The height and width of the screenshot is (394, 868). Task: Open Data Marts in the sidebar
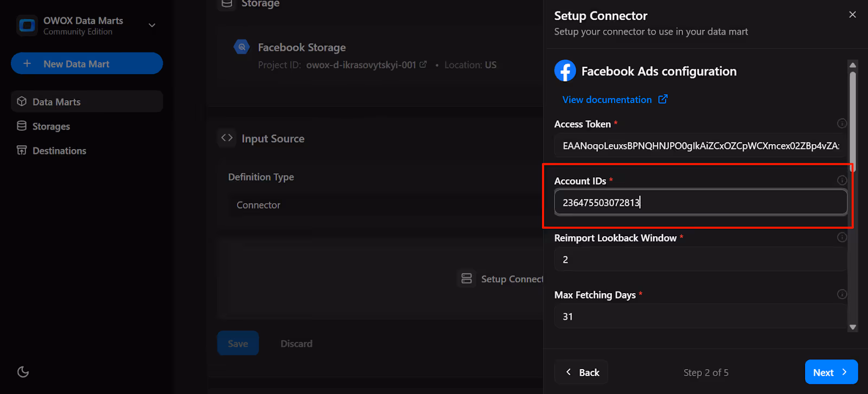[87, 101]
